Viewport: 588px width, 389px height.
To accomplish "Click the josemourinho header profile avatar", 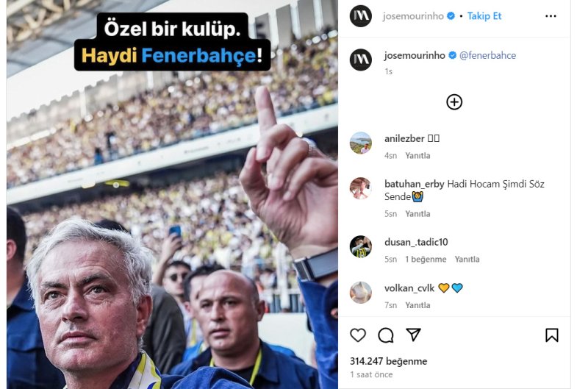I will (361, 15).
